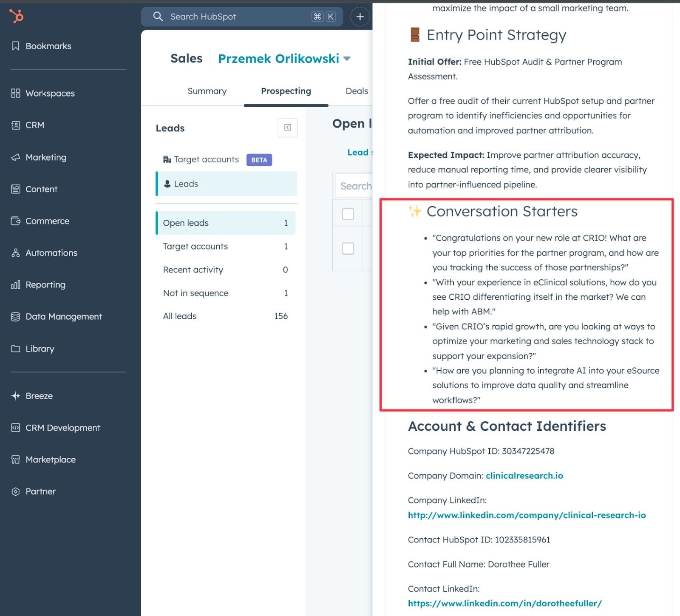The image size is (680, 616).
Task: Click the HubSpot sprocket logo
Action: pos(17,16)
